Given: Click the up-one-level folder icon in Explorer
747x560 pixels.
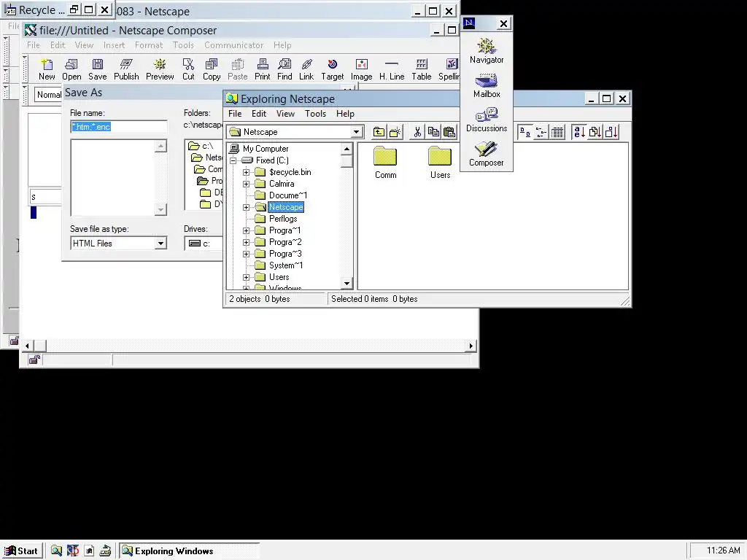Looking at the screenshot, I should click(x=379, y=132).
